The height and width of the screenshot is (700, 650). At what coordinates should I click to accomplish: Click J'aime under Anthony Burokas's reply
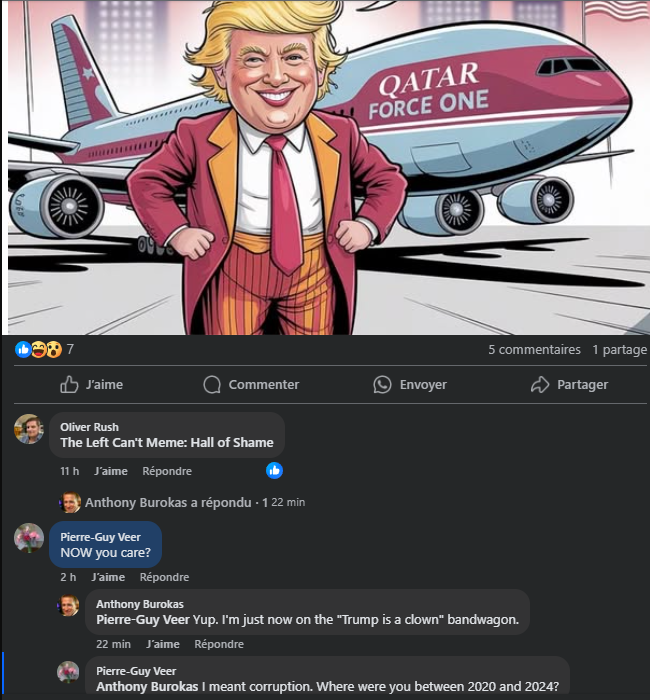(163, 644)
